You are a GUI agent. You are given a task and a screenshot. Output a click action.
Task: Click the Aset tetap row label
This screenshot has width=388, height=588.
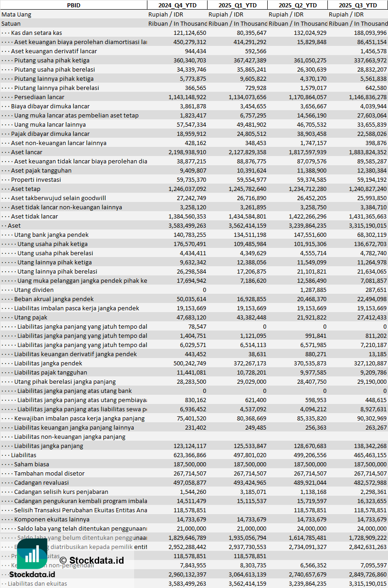tap(26, 189)
